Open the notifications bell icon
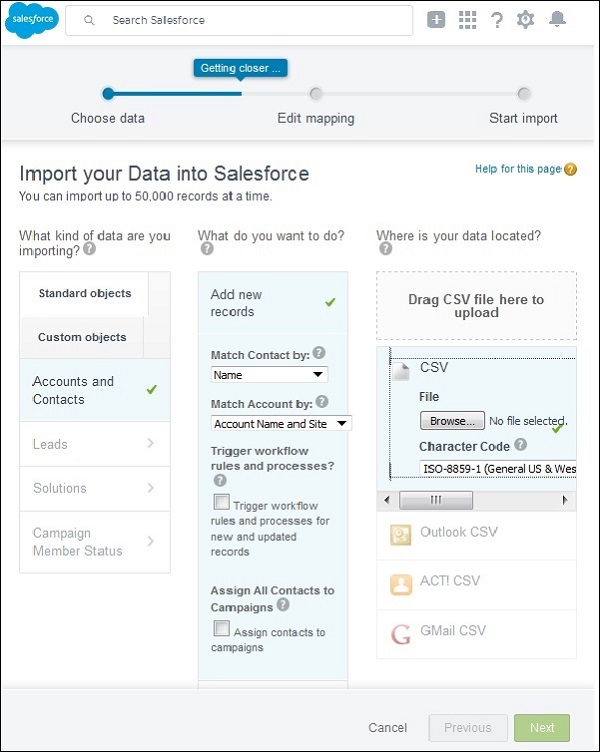Viewport: 600px width, 753px height. click(558, 20)
